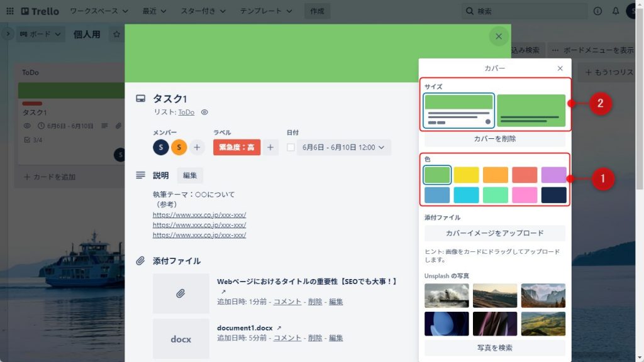
Task: Star the 個人用 board
Action: click(x=116, y=34)
